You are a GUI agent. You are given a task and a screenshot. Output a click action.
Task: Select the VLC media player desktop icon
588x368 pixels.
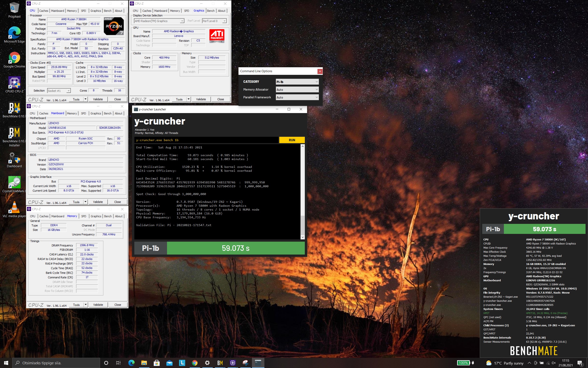pos(14,210)
